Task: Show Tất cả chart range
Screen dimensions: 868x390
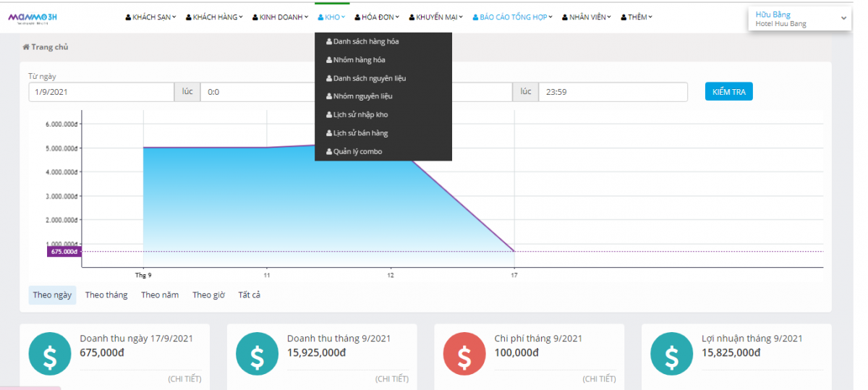Action: coord(249,294)
